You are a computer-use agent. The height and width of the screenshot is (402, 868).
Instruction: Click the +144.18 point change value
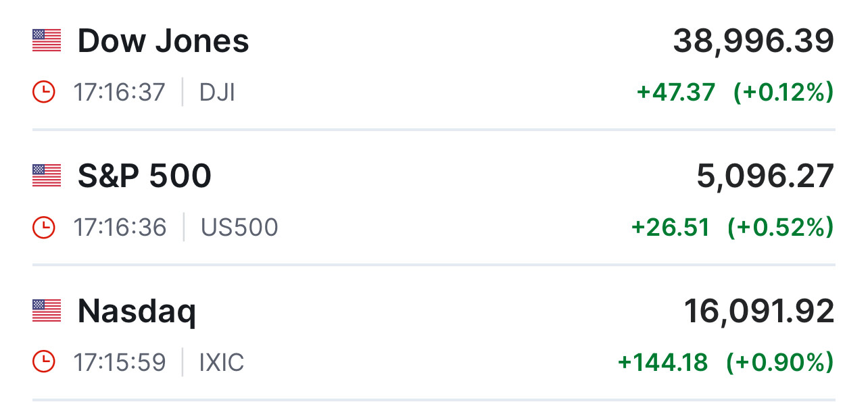(662, 363)
